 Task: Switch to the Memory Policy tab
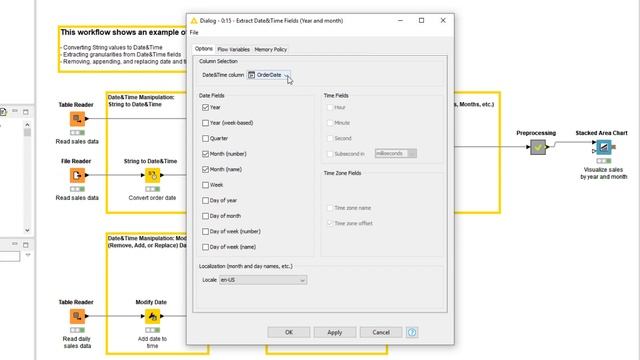click(271, 49)
